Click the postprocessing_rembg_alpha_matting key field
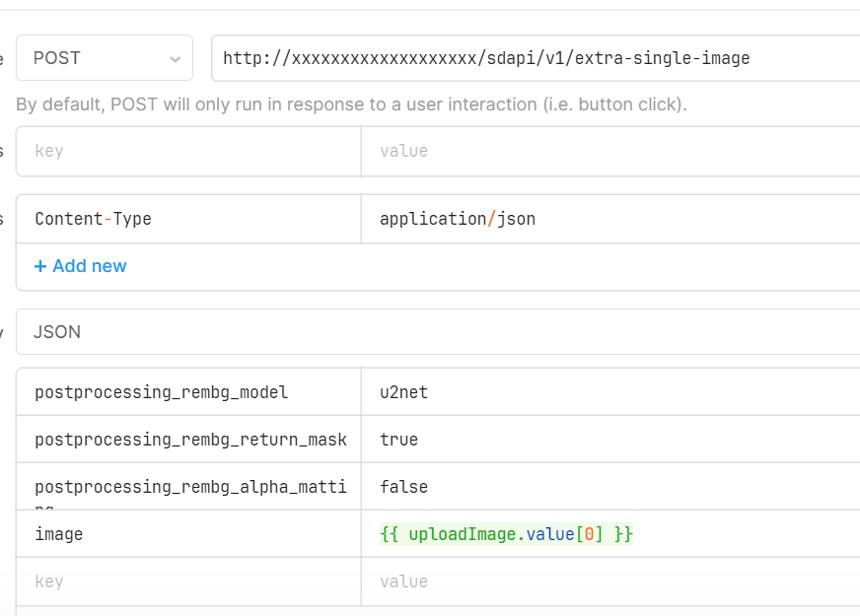This screenshot has height=616, width=860. coord(187,486)
